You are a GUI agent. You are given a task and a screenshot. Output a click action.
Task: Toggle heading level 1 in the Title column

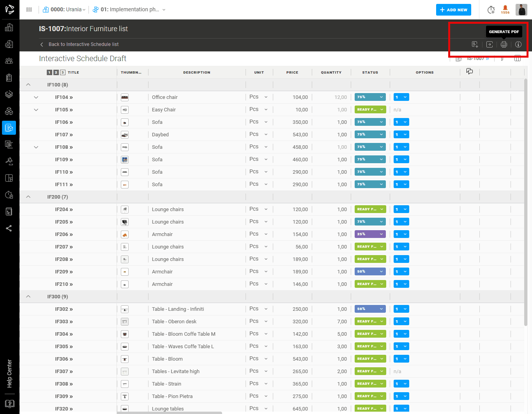pos(49,72)
